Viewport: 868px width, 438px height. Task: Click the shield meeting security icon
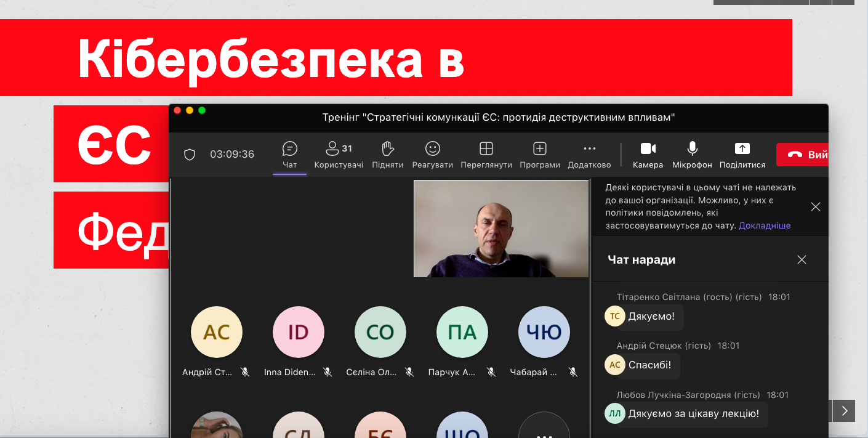click(x=190, y=155)
